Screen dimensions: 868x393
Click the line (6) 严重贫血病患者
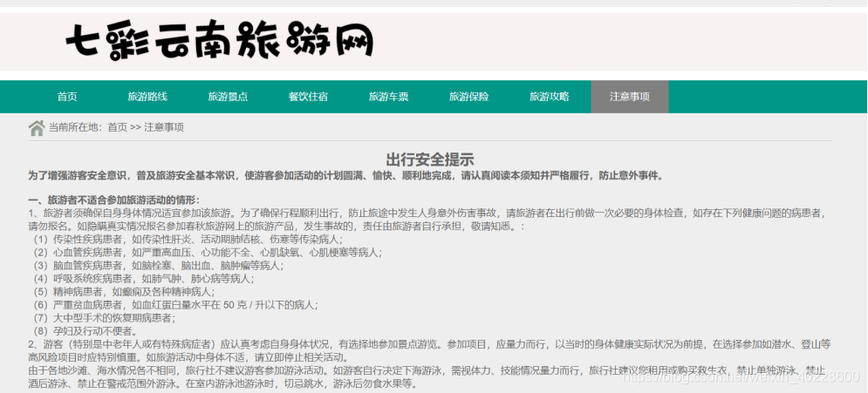pyautogui.click(x=174, y=305)
